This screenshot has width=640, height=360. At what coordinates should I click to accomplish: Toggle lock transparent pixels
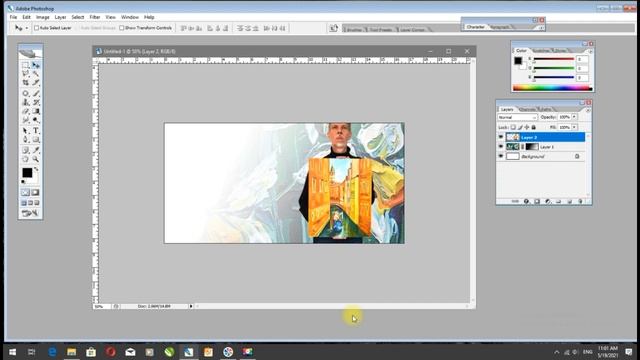click(513, 127)
